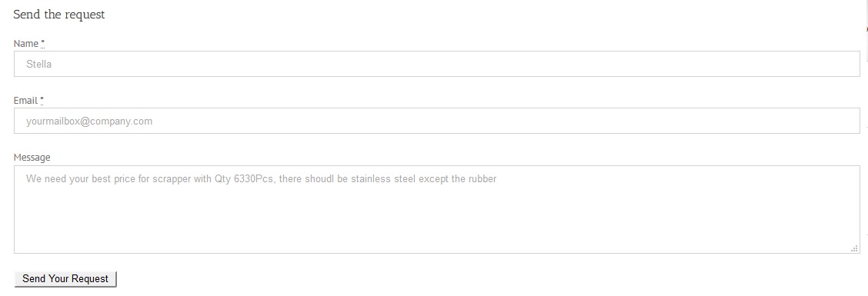Click the Stella placeholder text
This screenshot has width=868, height=296.
38,64
